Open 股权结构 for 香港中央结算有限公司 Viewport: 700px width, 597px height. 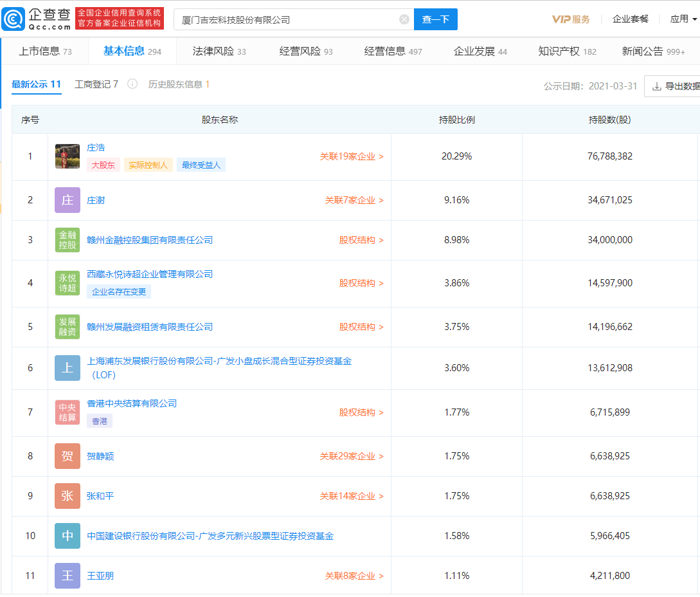point(361,412)
